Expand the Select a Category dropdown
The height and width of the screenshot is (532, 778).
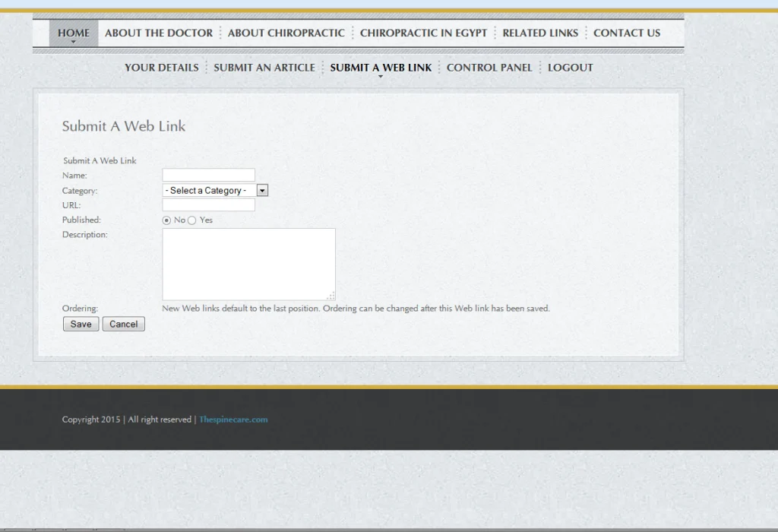(x=215, y=190)
